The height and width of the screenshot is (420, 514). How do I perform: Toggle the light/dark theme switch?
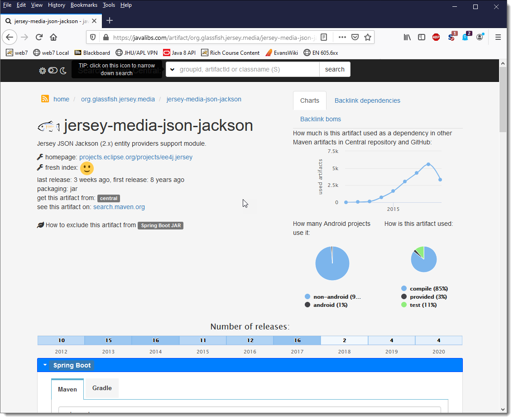53,71
